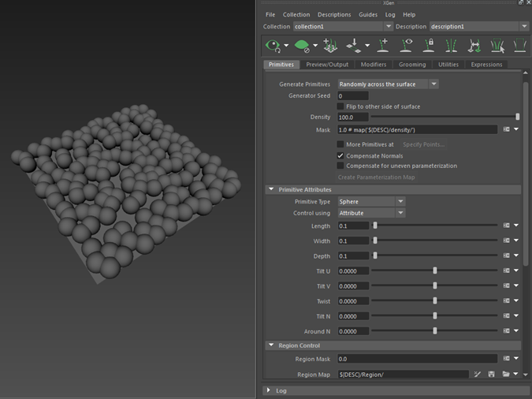This screenshot has height=399, width=532.
Task: Switch to the Grooming tab
Action: [411, 65]
